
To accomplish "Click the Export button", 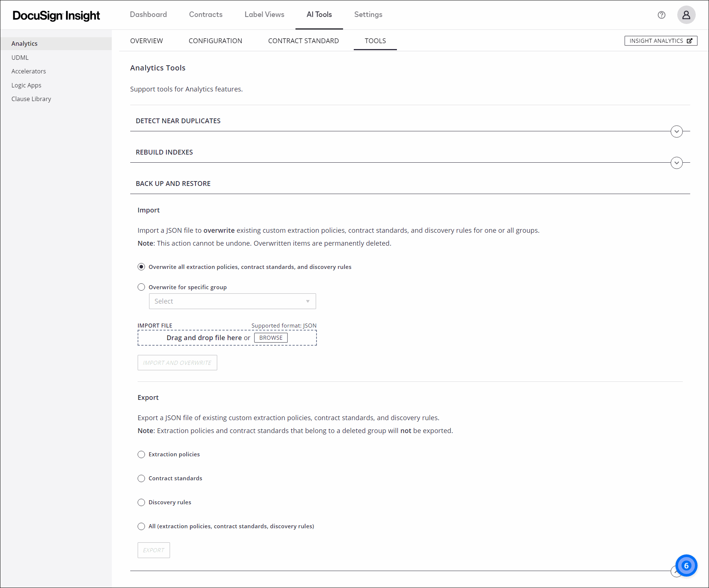I will pos(153,550).
